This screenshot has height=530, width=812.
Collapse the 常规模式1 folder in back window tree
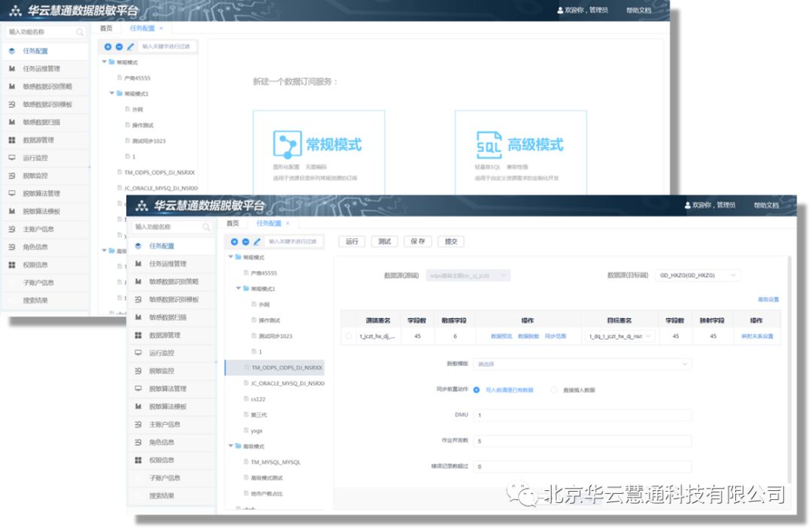coord(112,93)
